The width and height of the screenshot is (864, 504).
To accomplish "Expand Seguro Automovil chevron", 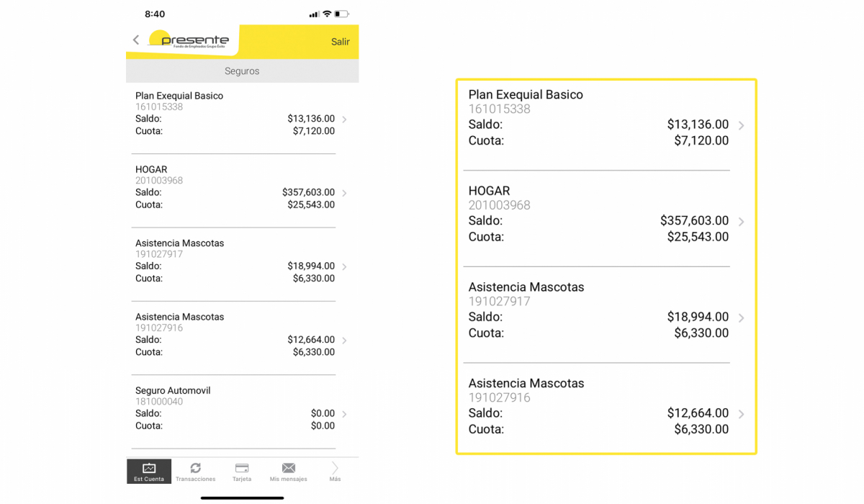I will coord(345,414).
